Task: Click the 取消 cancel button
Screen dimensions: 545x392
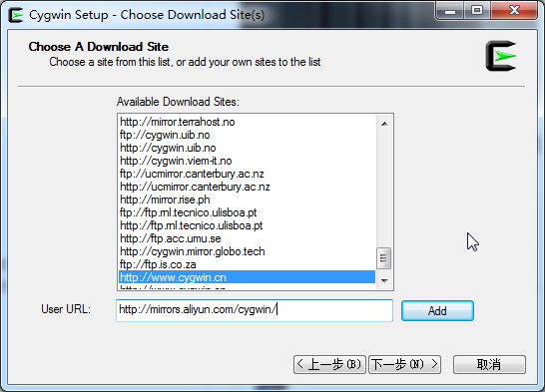Action: 489,364
